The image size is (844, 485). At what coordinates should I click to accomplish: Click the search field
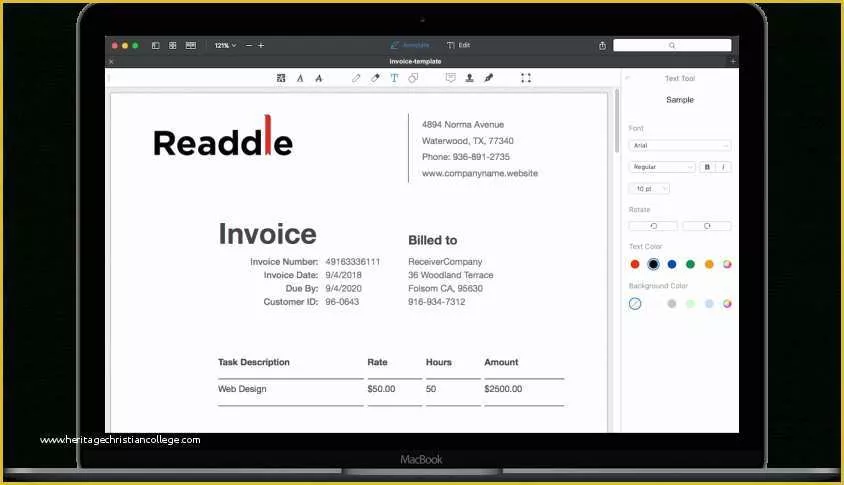pyautogui.click(x=672, y=45)
